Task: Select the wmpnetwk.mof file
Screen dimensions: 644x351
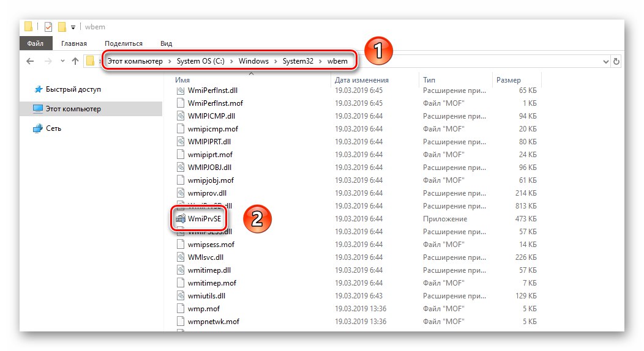Action: coord(214,322)
